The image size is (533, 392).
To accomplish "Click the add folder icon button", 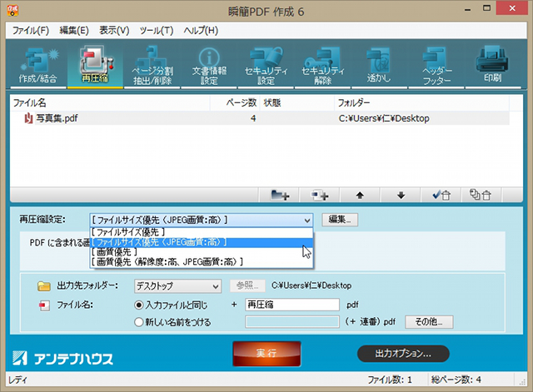I will (x=279, y=195).
